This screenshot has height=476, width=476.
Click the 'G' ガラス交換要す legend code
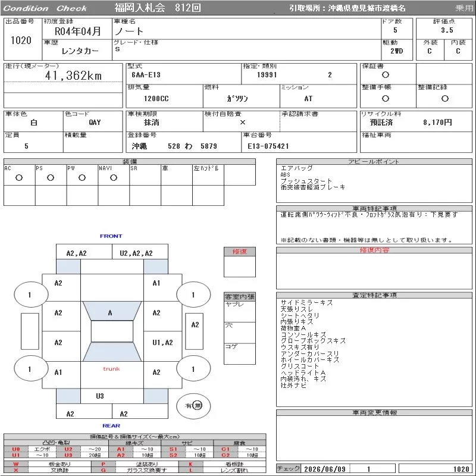tap(103, 470)
